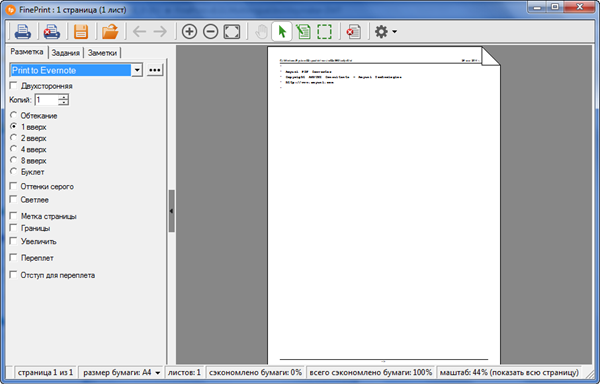Viewport: 600px width, 384px height.
Task: Click всего сэкономлено бумаги: 100% field
Action: [x=370, y=373]
